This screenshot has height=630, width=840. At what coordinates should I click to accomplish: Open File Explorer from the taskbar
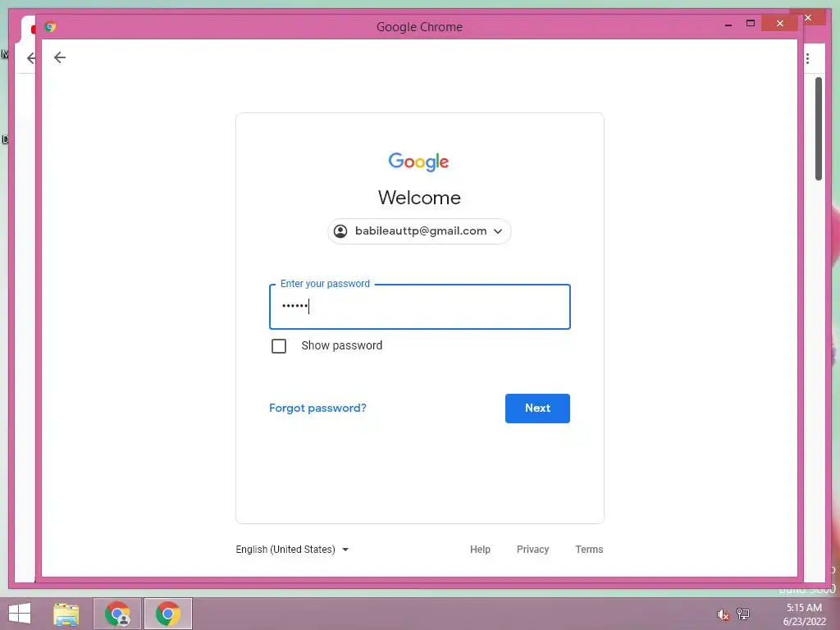[66, 614]
